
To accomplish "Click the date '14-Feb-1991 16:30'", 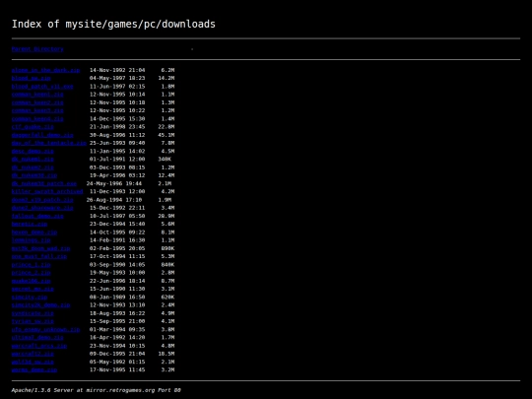I will pos(117,240).
